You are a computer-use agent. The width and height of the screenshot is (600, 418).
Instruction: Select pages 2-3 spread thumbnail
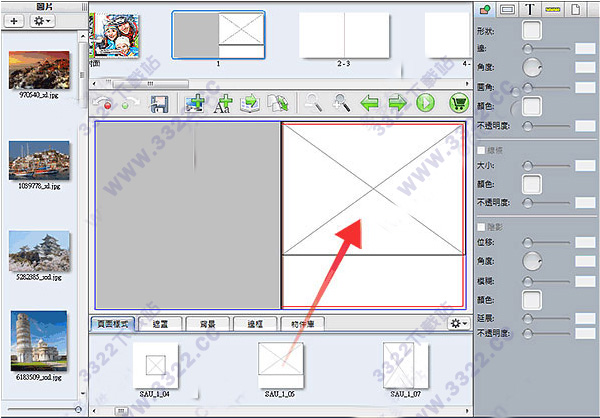pos(344,35)
